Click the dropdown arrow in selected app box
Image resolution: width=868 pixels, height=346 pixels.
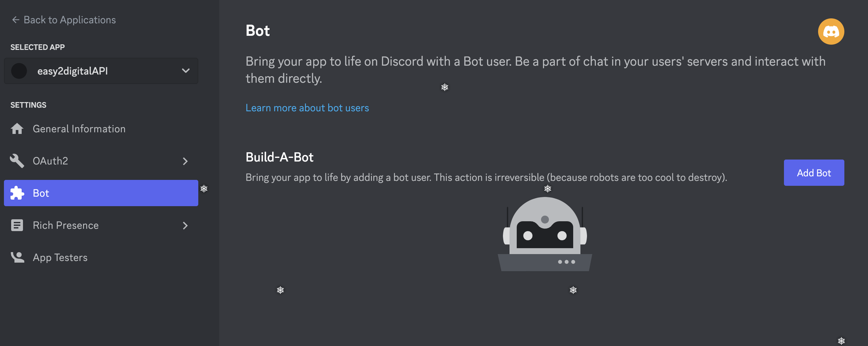click(186, 71)
